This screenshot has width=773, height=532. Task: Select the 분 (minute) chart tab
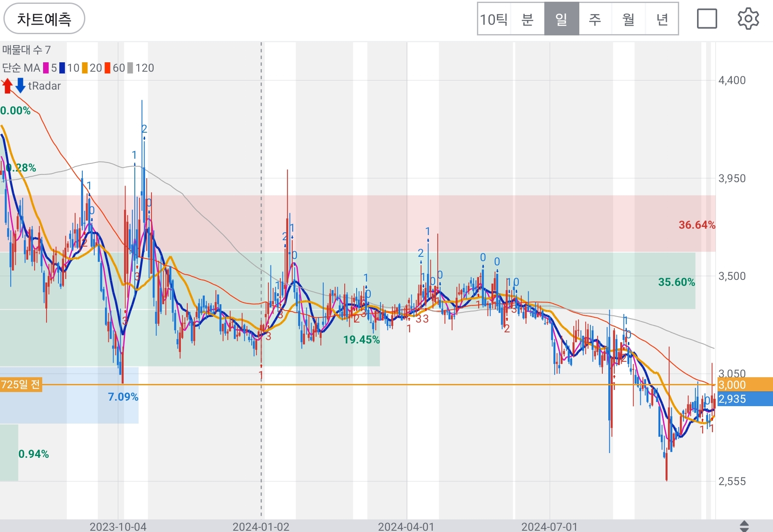pos(527,19)
